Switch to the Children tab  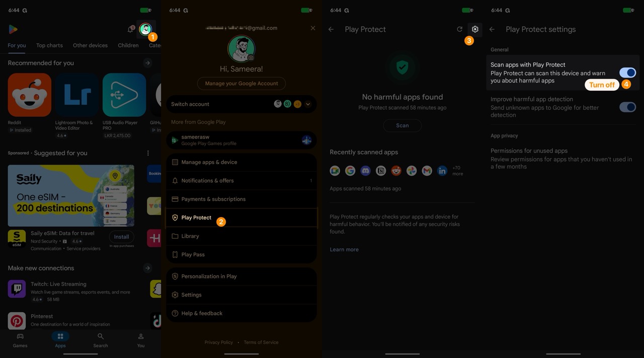pos(128,45)
